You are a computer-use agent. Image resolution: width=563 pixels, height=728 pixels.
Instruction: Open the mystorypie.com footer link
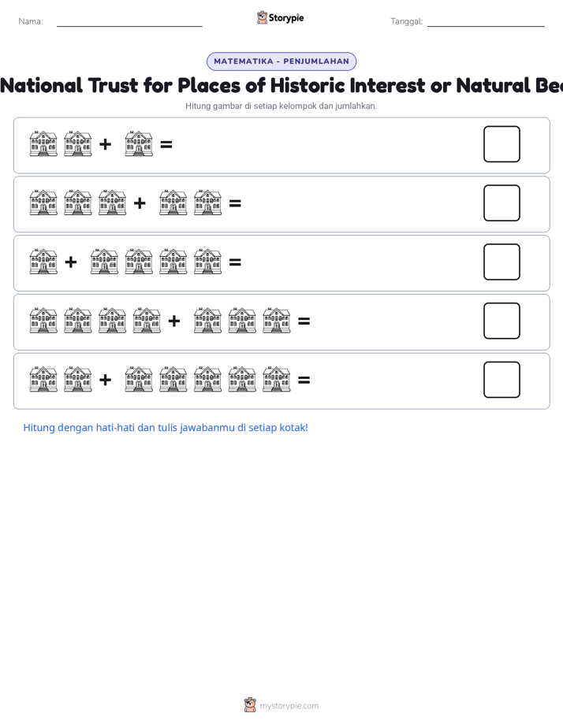289,706
